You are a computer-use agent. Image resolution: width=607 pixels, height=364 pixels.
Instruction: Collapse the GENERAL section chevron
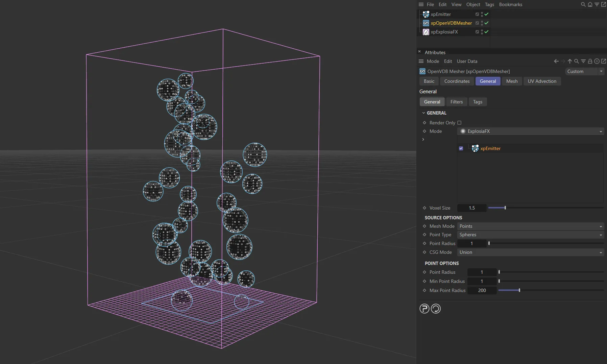point(423,113)
